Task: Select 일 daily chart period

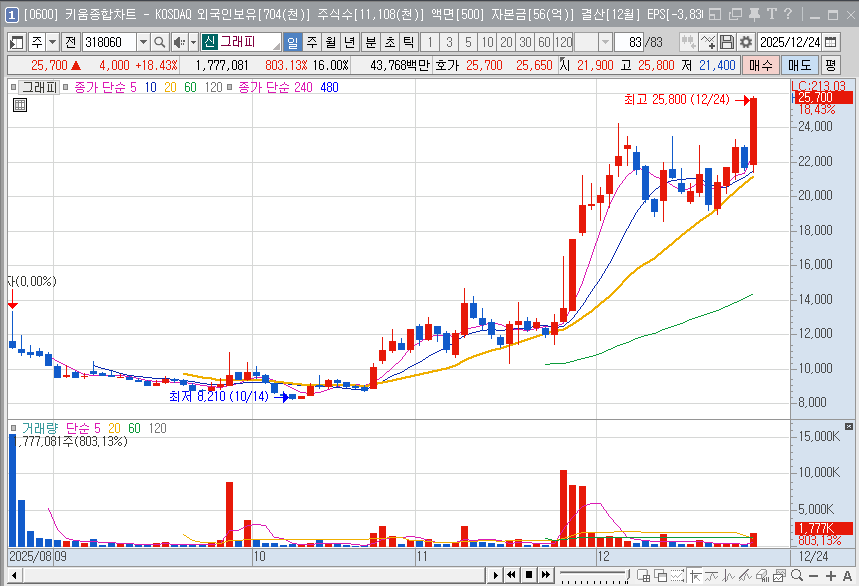Action: coord(293,42)
